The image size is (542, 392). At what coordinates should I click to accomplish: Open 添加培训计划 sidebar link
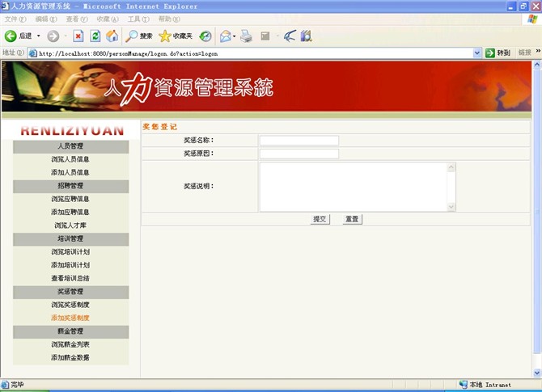(x=70, y=265)
